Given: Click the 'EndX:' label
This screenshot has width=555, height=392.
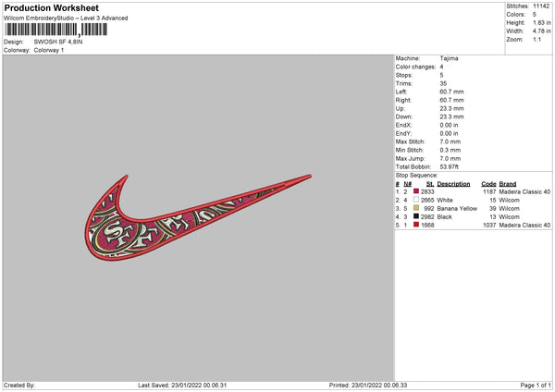Looking at the screenshot, I should [403, 125].
